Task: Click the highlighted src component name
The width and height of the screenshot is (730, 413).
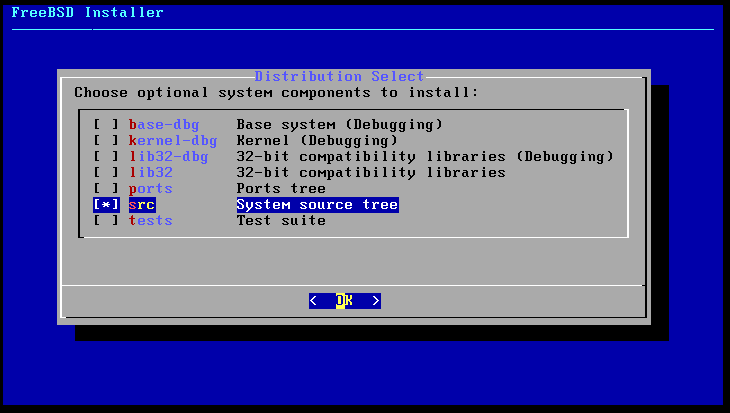Action: click(x=142, y=204)
